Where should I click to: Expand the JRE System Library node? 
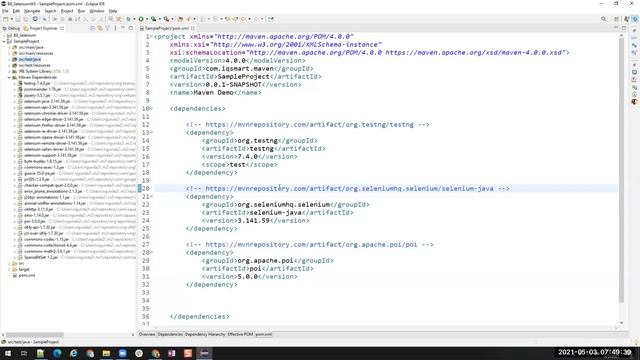(9, 71)
